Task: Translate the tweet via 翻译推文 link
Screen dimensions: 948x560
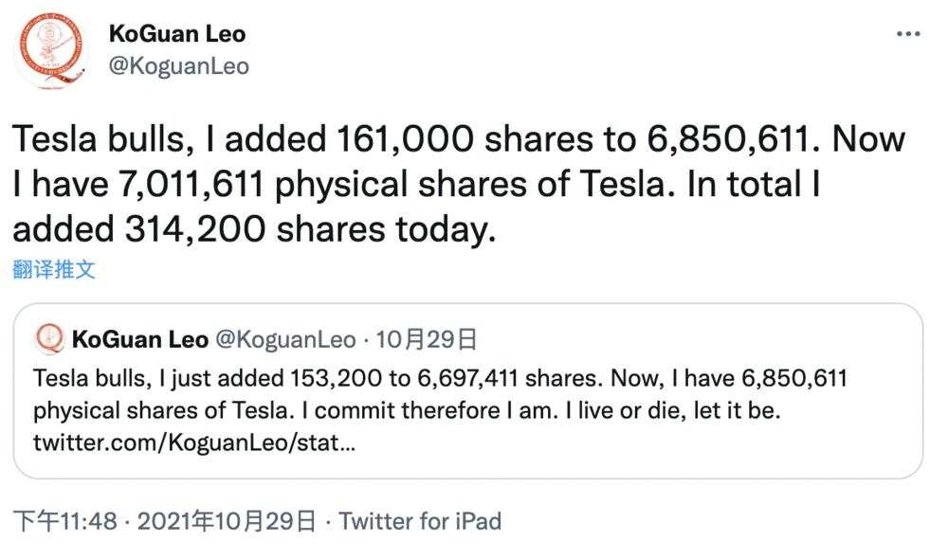Action: [54, 269]
